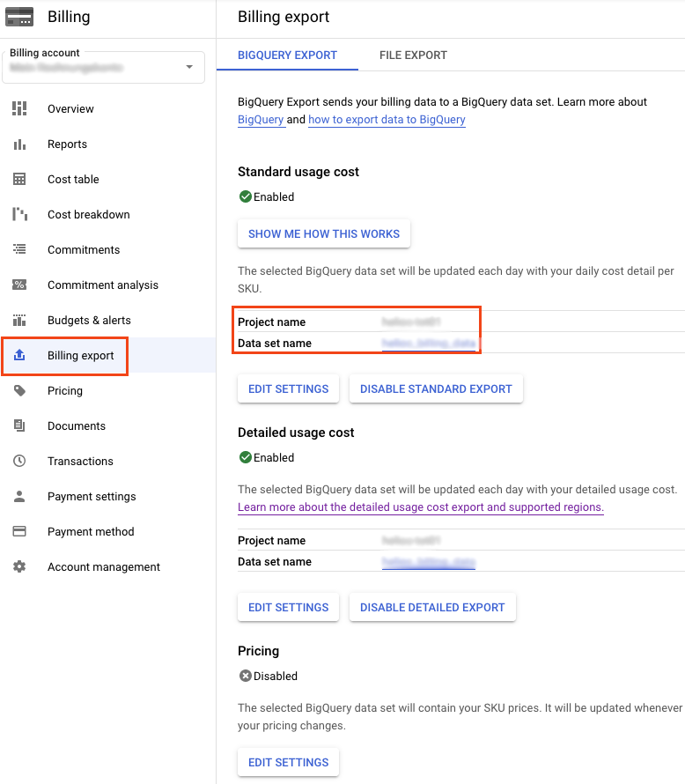
Task: Click the Data set name label under Detailed usage cost
Action: [x=275, y=561]
